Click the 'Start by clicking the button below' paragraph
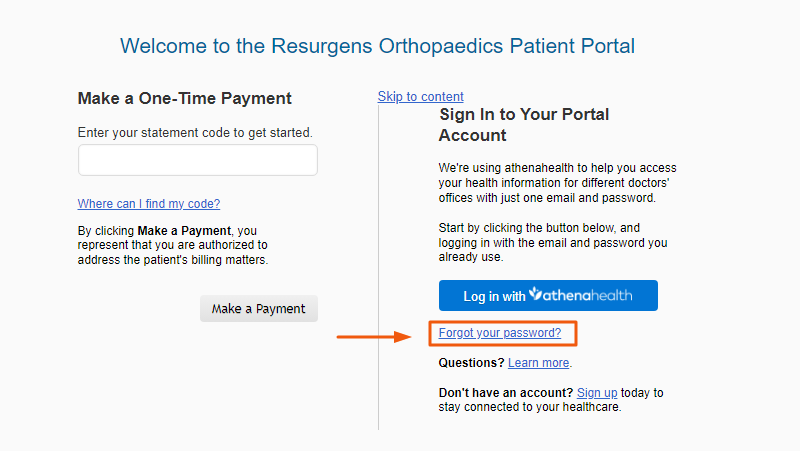This screenshot has width=800, height=451. pos(553,242)
